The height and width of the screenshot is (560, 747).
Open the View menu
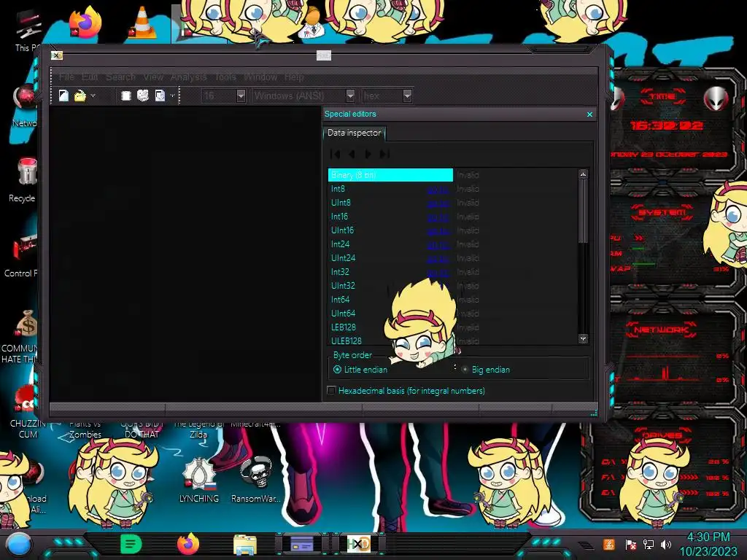click(153, 77)
